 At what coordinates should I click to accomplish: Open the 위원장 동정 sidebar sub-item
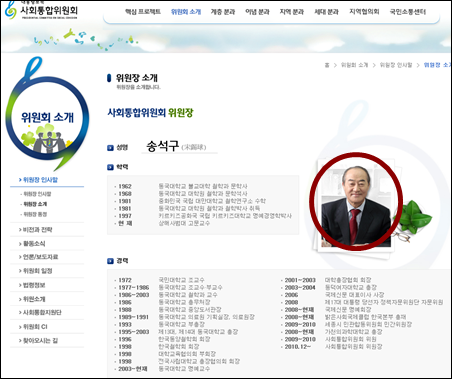(x=34, y=214)
